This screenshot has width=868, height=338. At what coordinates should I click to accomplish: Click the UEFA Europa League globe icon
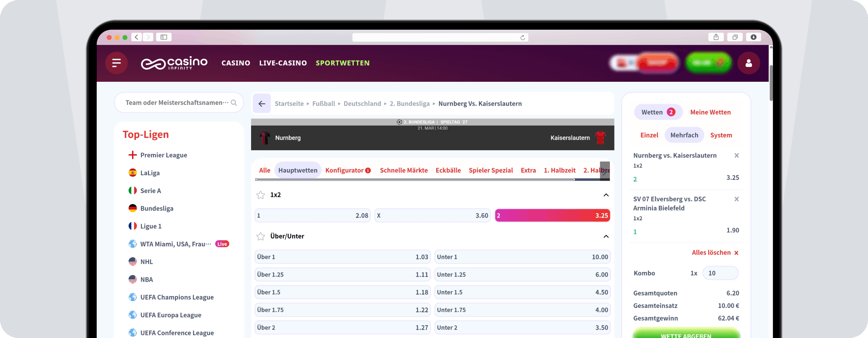(133, 315)
